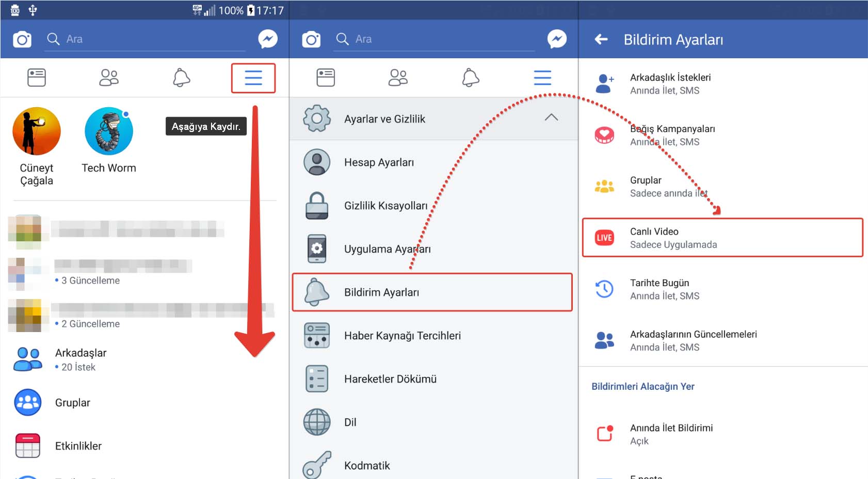This screenshot has width=868, height=479.
Task: Tap Bağış Kampanyaları heart icon
Action: coord(604,135)
